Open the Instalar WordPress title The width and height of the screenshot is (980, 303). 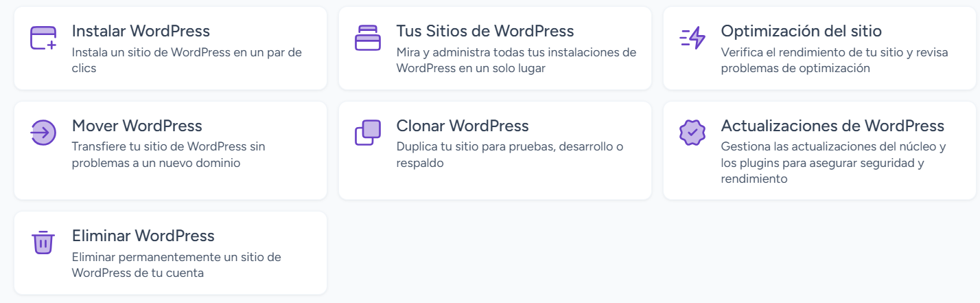click(x=141, y=31)
